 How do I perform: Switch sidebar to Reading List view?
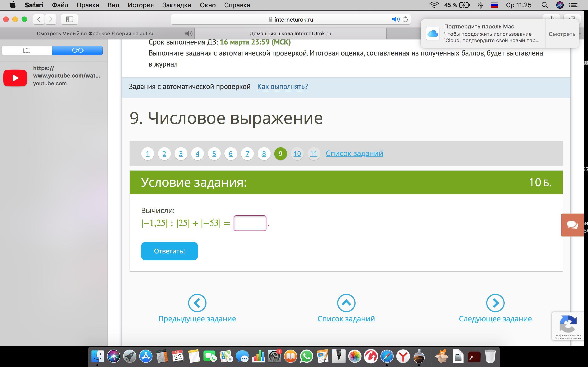tap(77, 50)
